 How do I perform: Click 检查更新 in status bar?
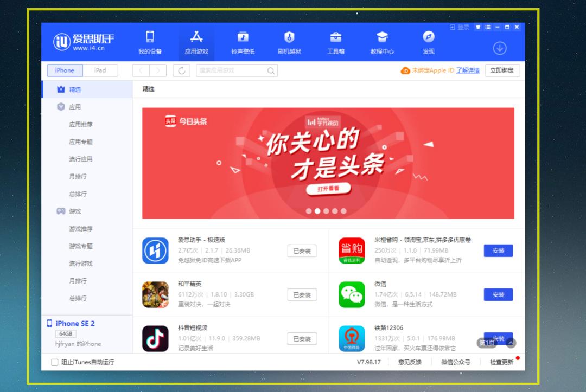pyautogui.click(x=501, y=362)
